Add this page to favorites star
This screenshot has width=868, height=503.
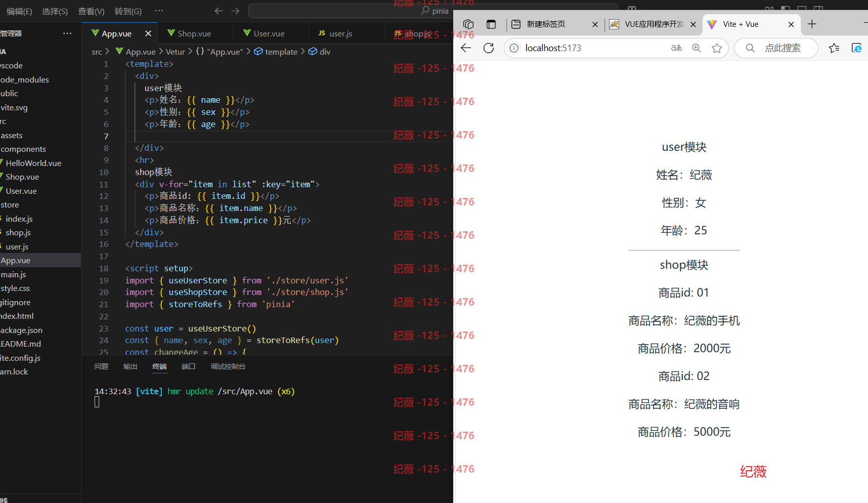pyautogui.click(x=717, y=48)
